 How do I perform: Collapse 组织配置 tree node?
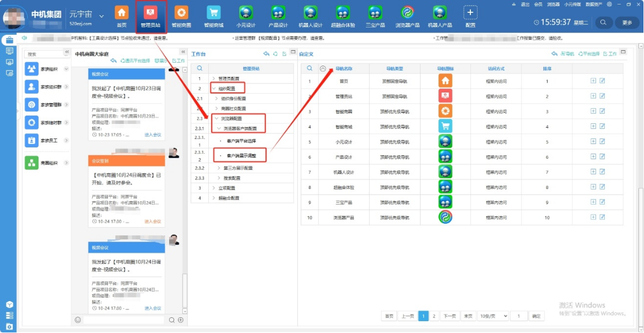pyautogui.click(x=213, y=89)
